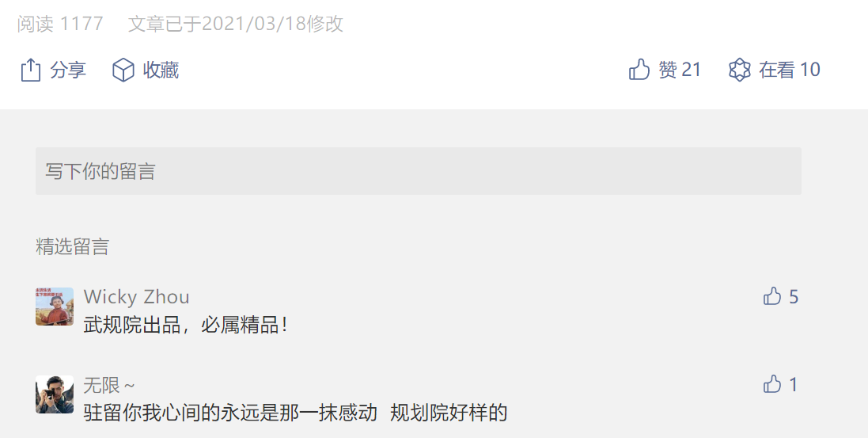868x438 pixels.
Task: Click the 收藏 text label
Action: (161, 70)
